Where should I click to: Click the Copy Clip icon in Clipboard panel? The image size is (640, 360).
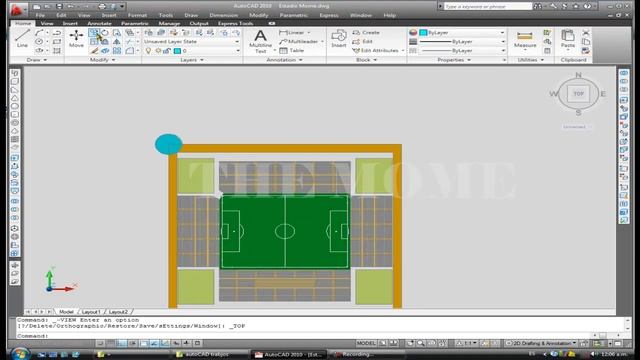pos(586,42)
